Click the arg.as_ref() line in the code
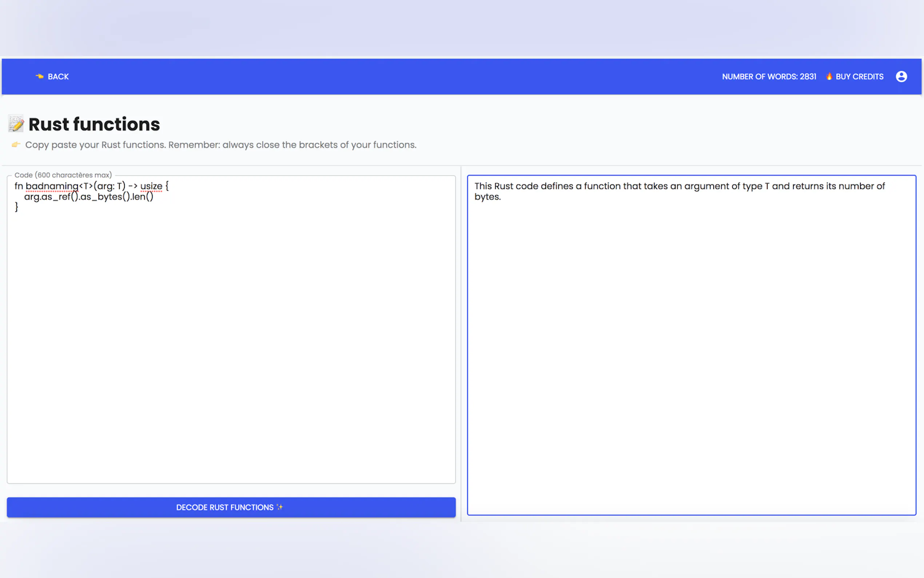The height and width of the screenshot is (578, 924). pos(88,197)
